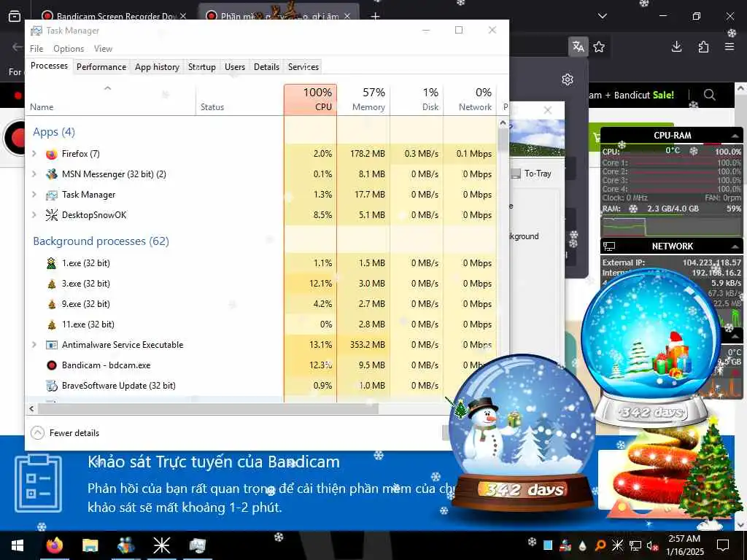The image size is (747, 560).
Task: Click the Task Manager taskbar icon
Action: tap(197, 545)
